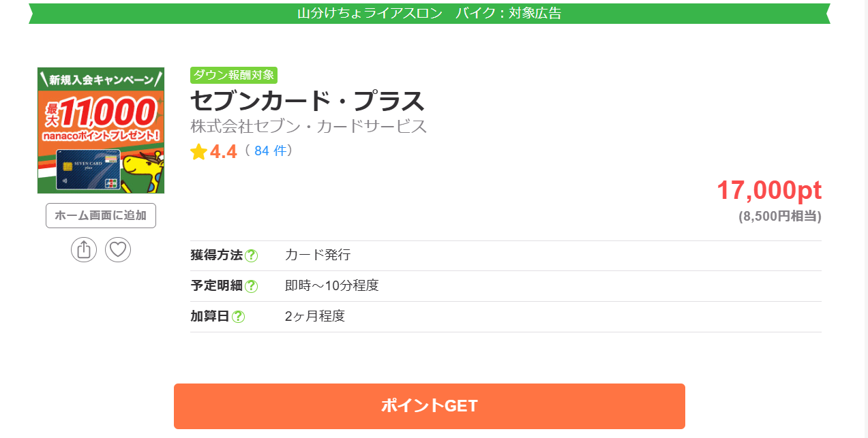The width and height of the screenshot is (868, 438).
Task: Click the 2ヶ月程度 value text
Action: pos(315,317)
